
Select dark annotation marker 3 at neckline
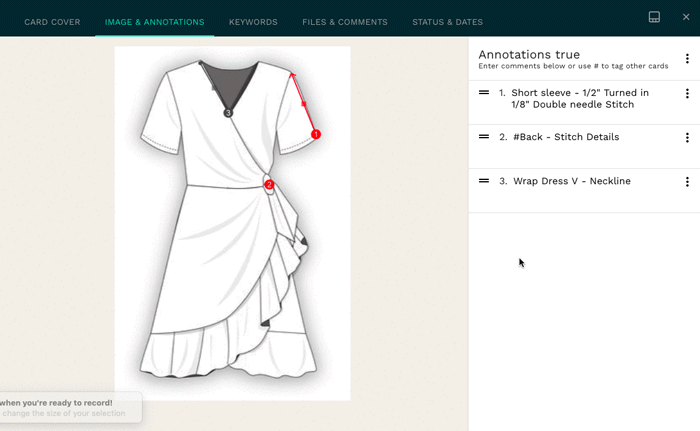pos(228,114)
